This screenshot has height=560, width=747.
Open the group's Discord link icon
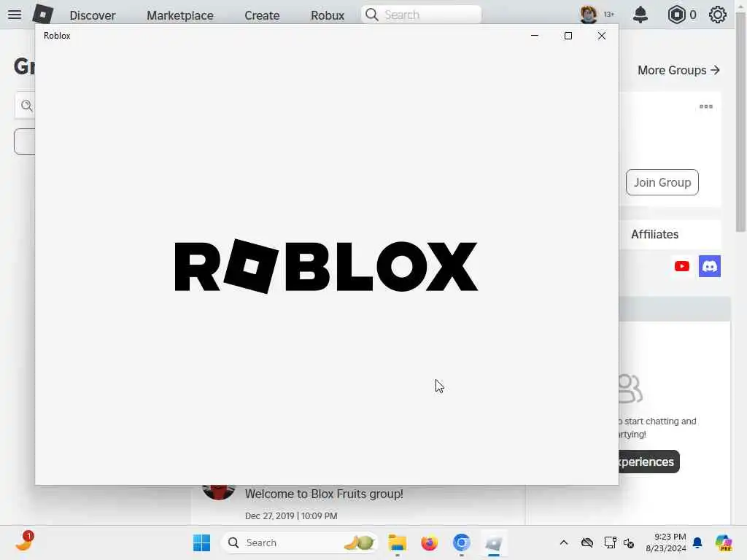(x=709, y=266)
